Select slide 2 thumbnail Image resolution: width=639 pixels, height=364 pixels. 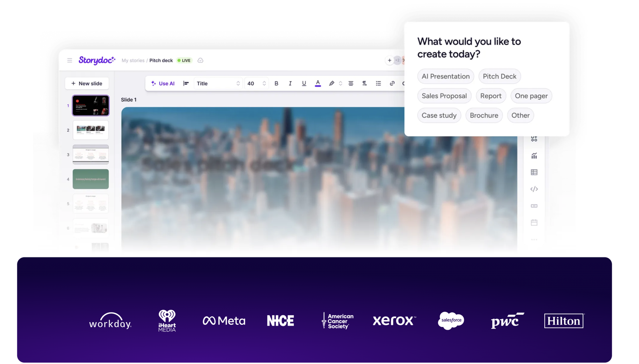pyautogui.click(x=91, y=130)
